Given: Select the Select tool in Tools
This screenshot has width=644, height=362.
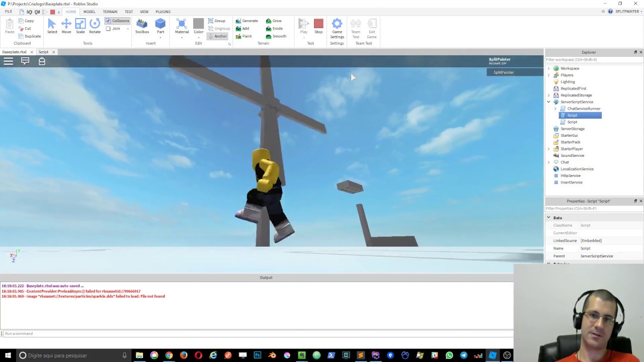Looking at the screenshot, I should click(x=52, y=26).
